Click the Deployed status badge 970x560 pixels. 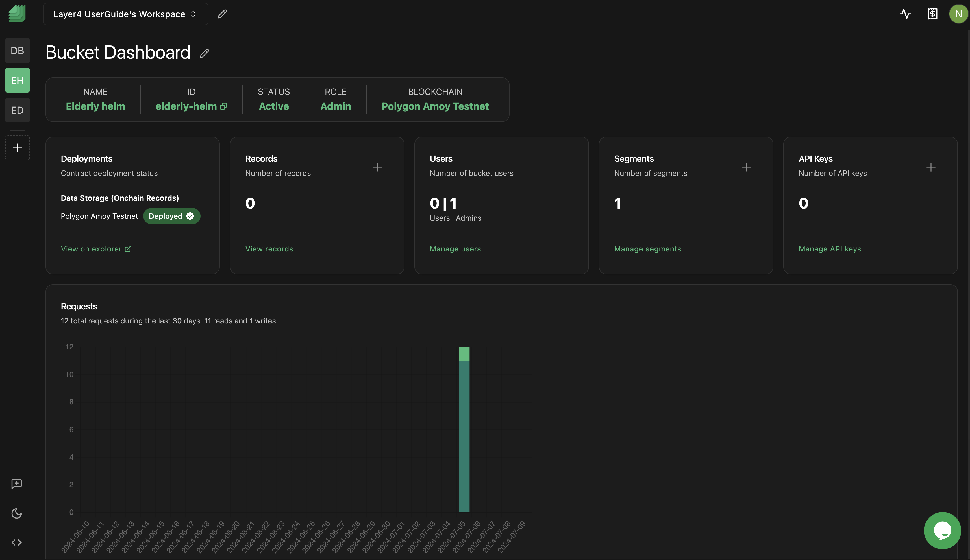pyautogui.click(x=172, y=216)
